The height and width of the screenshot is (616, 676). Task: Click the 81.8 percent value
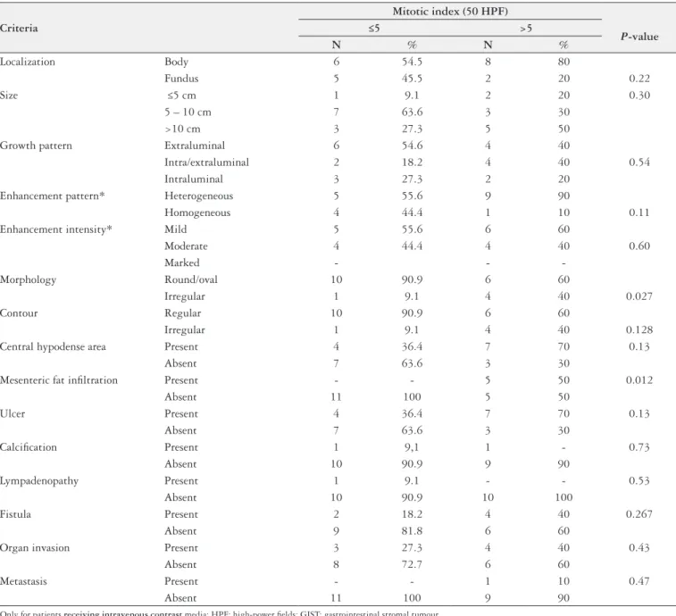412,531
